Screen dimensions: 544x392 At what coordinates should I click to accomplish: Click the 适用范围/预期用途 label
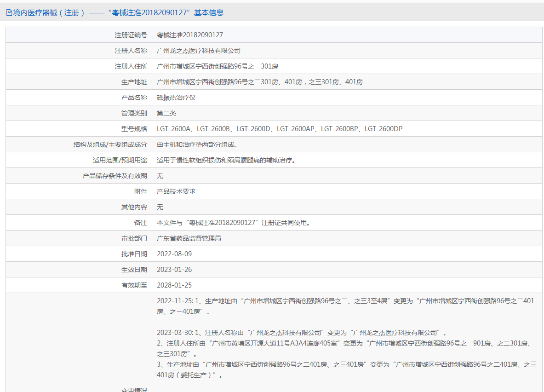click(120, 160)
